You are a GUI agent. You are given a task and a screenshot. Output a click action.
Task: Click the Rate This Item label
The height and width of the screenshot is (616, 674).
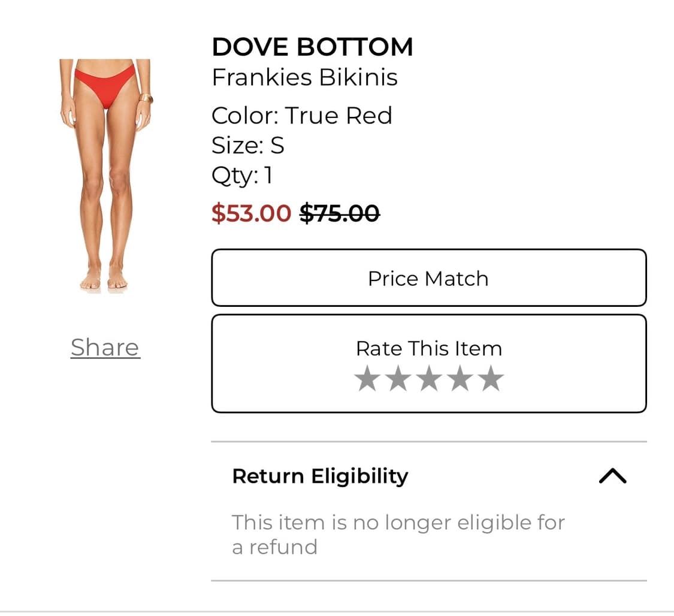(x=429, y=348)
